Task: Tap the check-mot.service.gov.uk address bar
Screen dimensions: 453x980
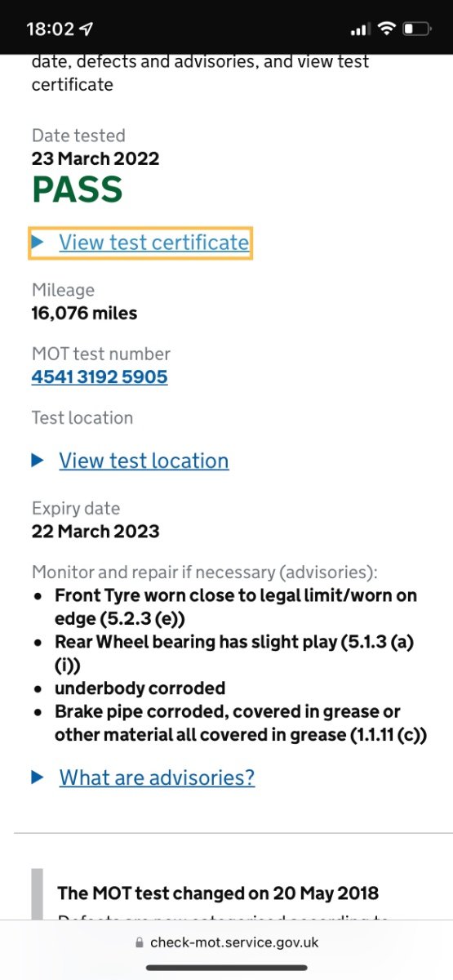Action: pos(226,942)
